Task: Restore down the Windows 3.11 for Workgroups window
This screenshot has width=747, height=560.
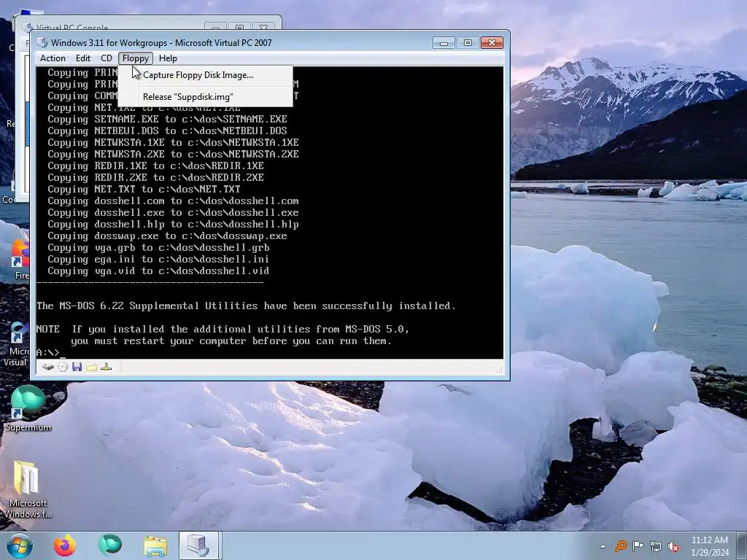Action: 468,43
